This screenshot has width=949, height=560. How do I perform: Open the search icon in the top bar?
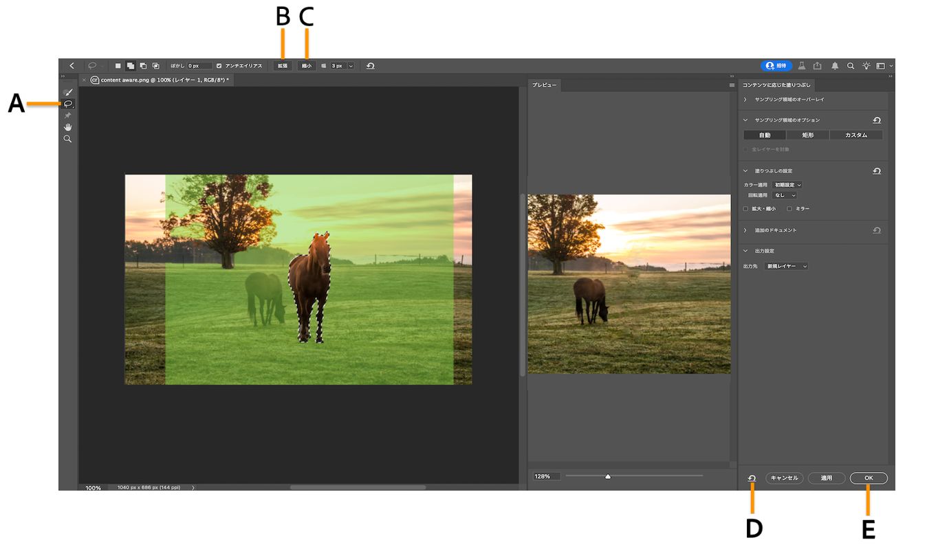[851, 65]
